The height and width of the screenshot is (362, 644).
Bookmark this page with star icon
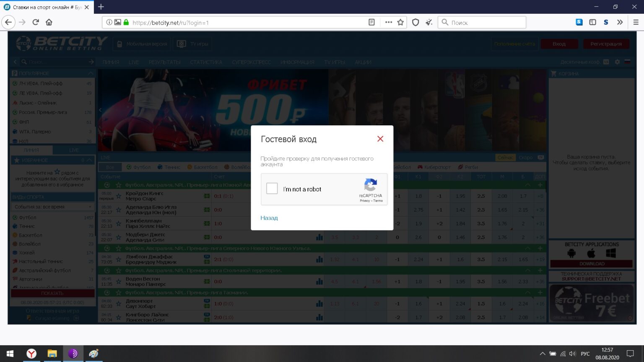[400, 22]
